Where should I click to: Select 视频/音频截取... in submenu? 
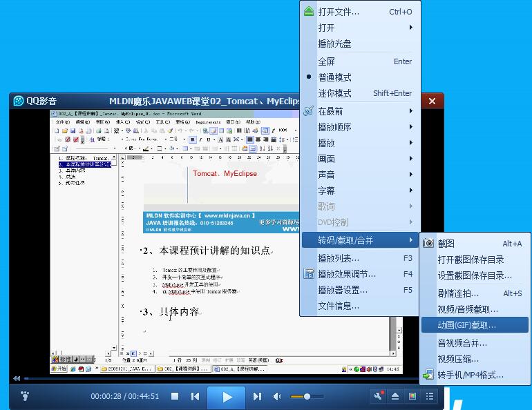[x=475, y=309]
